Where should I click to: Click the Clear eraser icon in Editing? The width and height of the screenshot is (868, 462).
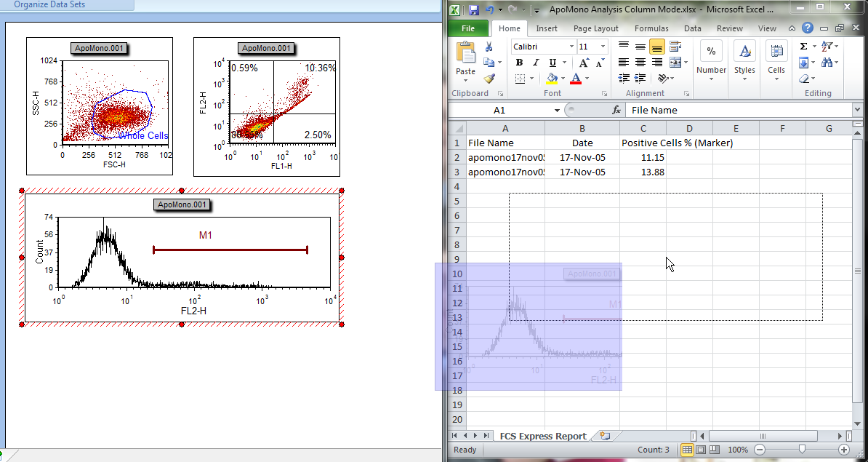click(x=804, y=79)
